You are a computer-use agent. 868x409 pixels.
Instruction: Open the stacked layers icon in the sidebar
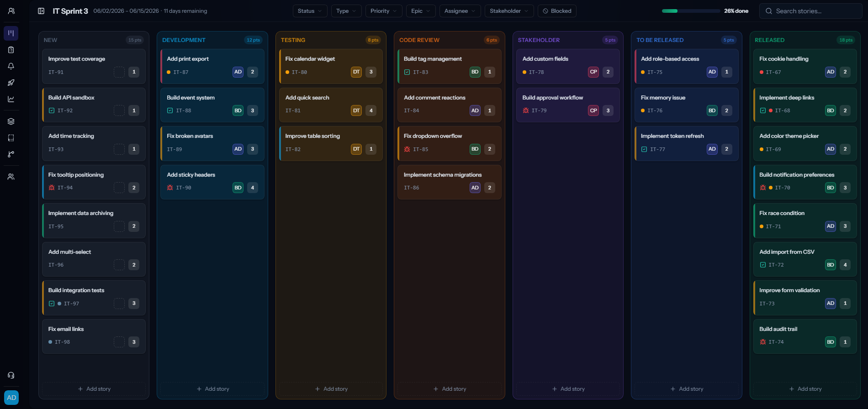tap(11, 121)
